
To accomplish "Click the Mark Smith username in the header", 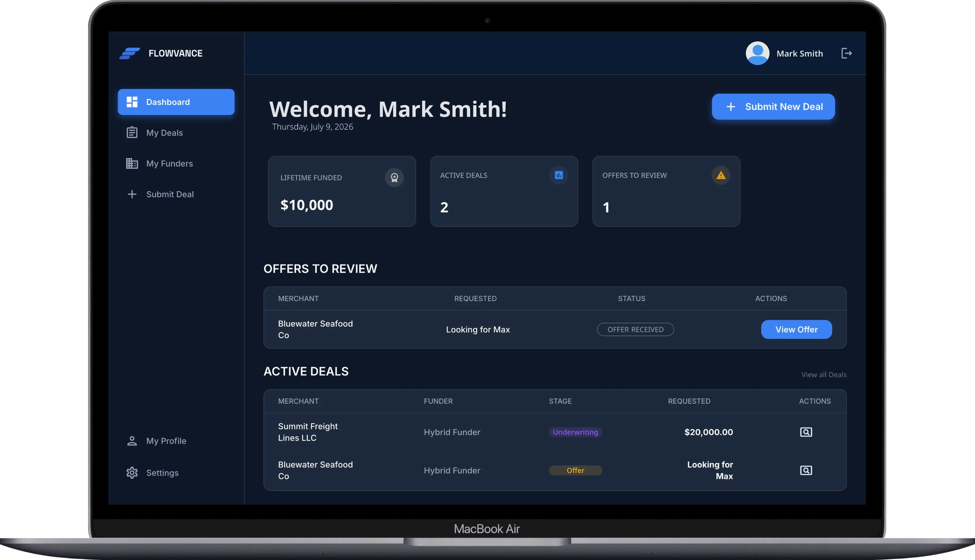I will [800, 54].
